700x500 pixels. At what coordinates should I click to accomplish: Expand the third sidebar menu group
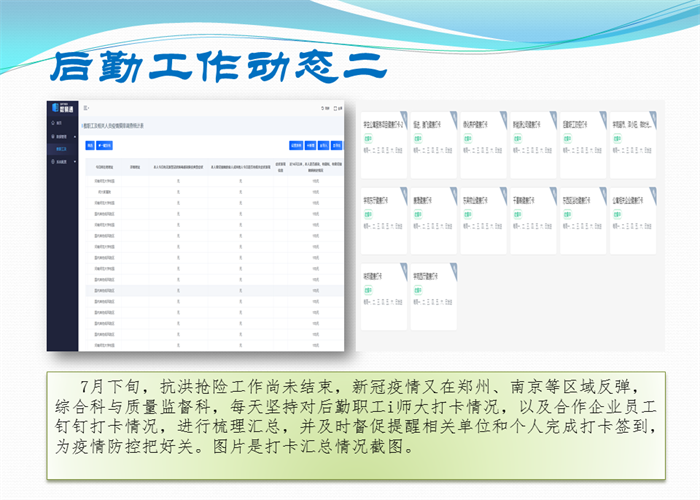[61, 162]
